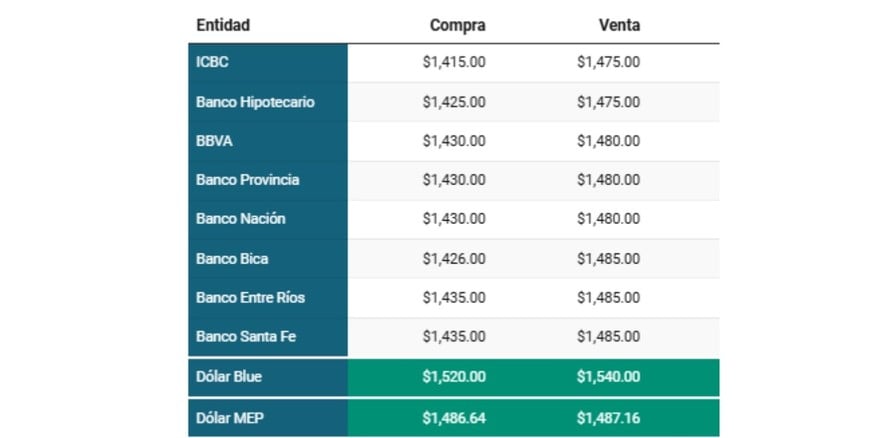
Task: Click Banco Hipotecario compra value $1,425.00
Action: tap(454, 102)
